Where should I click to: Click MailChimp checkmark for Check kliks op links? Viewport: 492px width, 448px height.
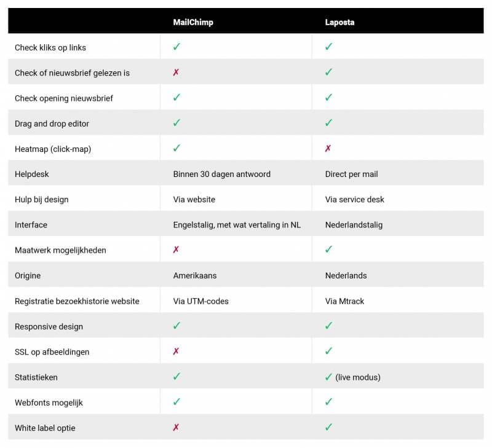coord(177,47)
